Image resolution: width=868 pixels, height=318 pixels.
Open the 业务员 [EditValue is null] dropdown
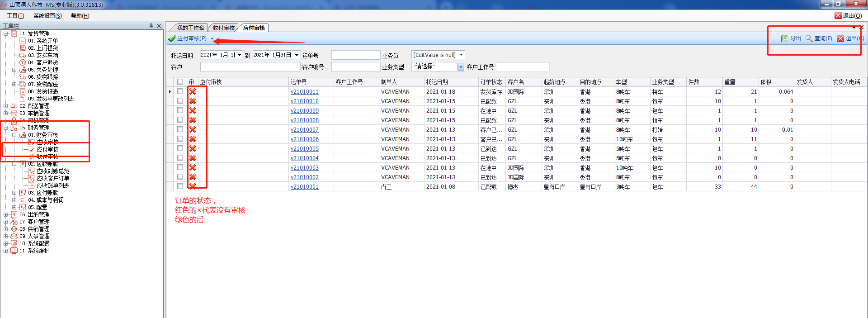(461, 55)
